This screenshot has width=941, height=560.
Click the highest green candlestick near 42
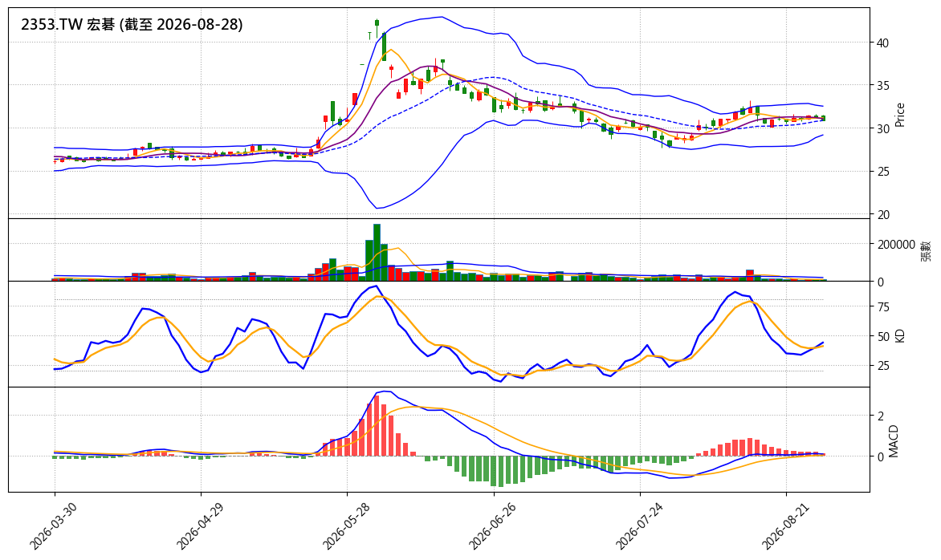(x=377, y=22)
